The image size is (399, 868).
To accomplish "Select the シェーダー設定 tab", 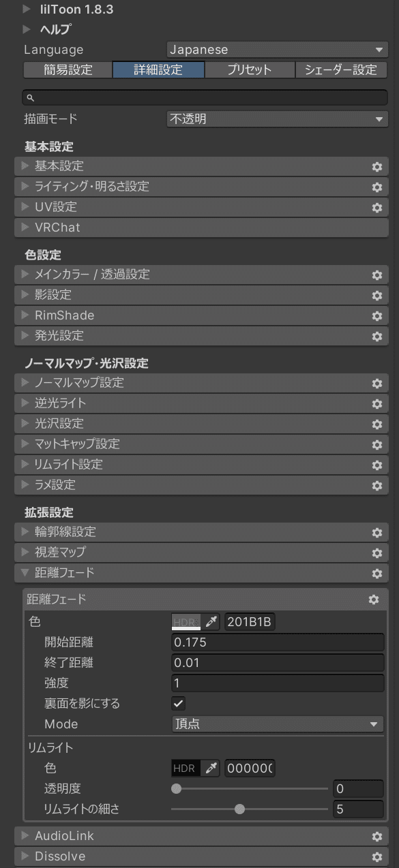I will click(341, 69).
